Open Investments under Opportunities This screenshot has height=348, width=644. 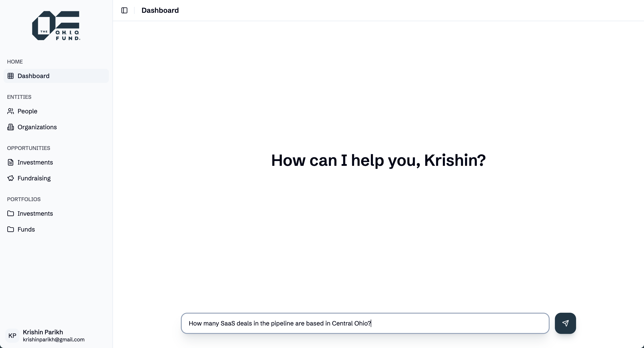[35, 162]
